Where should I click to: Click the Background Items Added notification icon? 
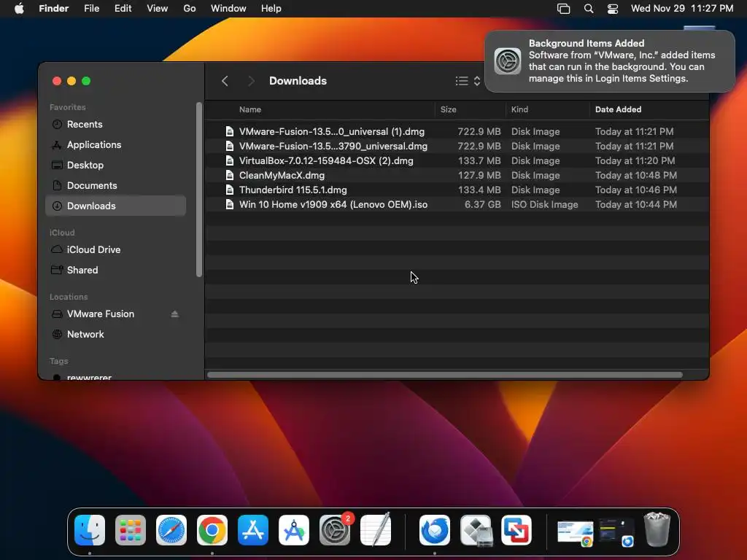508,61
